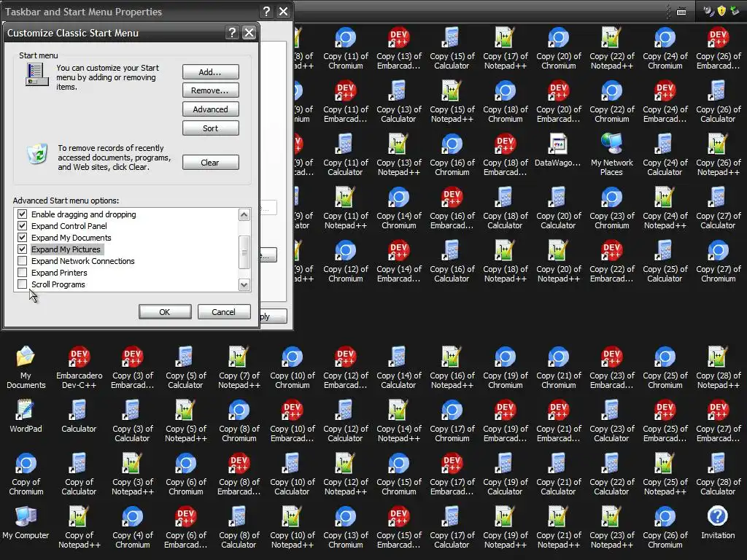Screen dimensions: 747x560
Task: Select Copy (14) of Chromium icon
Action: (x=399, y=208)
